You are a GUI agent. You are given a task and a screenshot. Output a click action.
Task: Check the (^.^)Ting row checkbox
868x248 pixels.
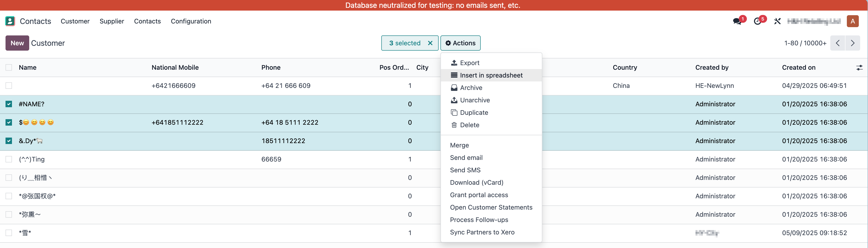9,159
